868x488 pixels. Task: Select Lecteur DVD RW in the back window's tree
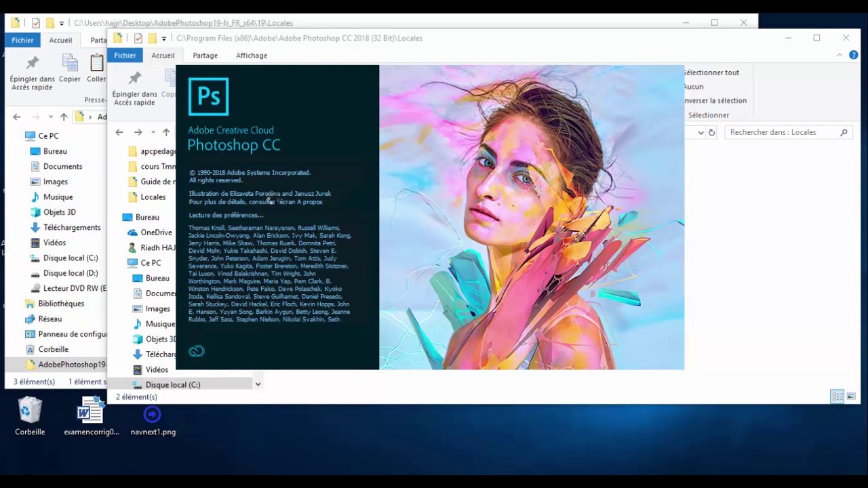pos(68,288)
